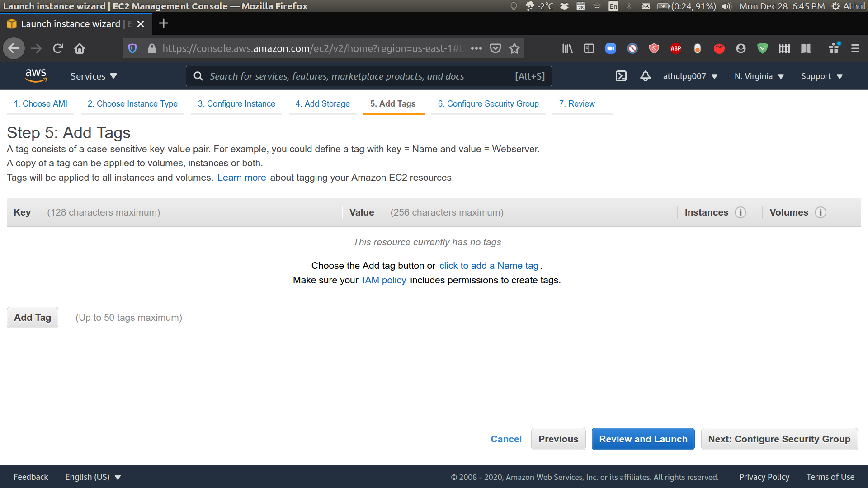Click the search bar magnifying glass icon

click(x=198, y=76)
